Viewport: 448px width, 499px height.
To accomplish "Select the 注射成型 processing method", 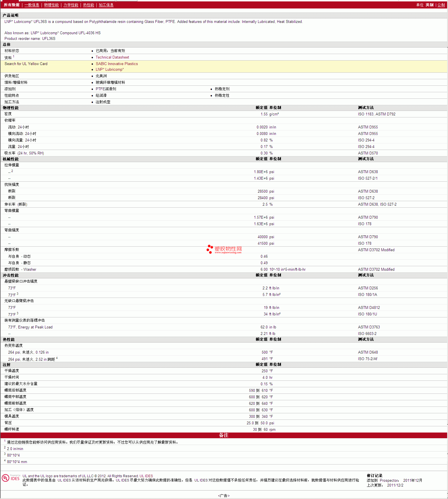I will [103, 102].
